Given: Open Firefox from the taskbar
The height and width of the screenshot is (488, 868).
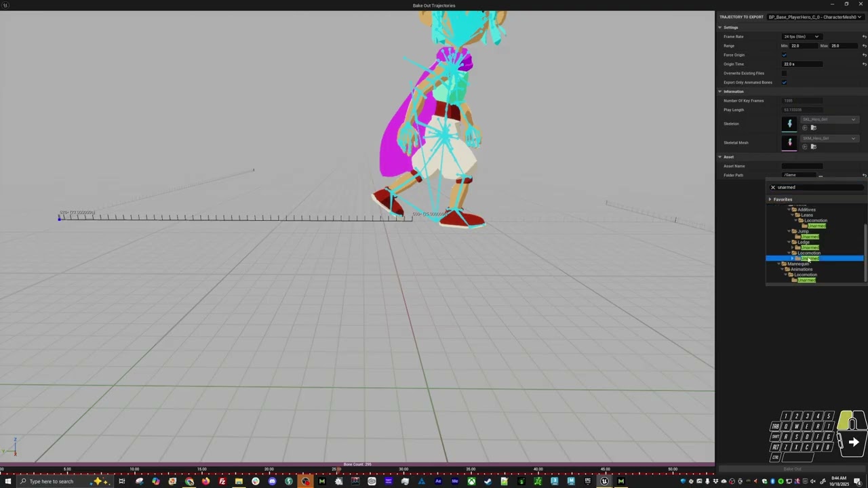Looking at the screenshot, I should tap(205, 481).
